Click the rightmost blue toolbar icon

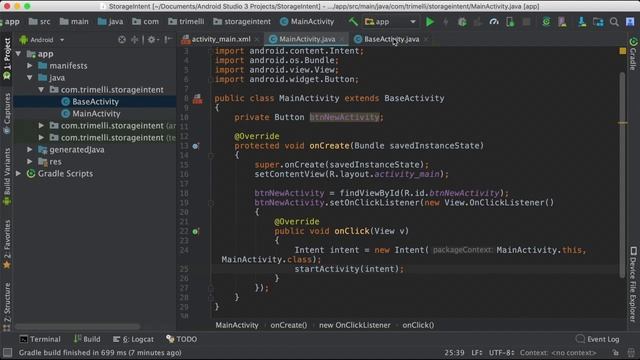tap(630, 22)
